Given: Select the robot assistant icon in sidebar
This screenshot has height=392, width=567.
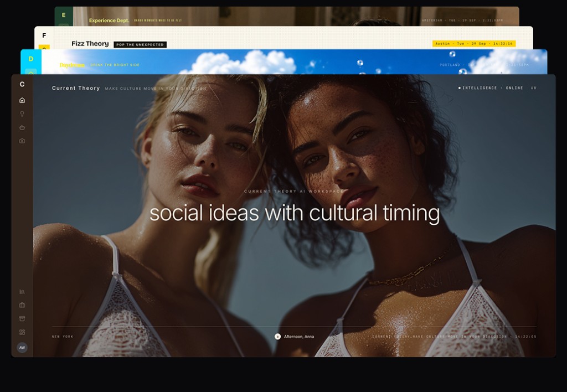Looking at the screenshot, I should point(22,127).
